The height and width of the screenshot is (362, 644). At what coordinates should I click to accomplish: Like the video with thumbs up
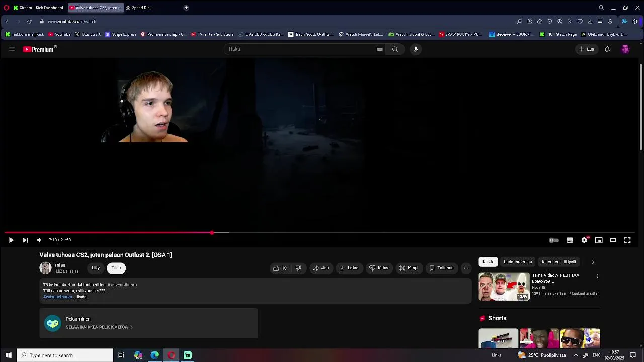click(280, 268)
